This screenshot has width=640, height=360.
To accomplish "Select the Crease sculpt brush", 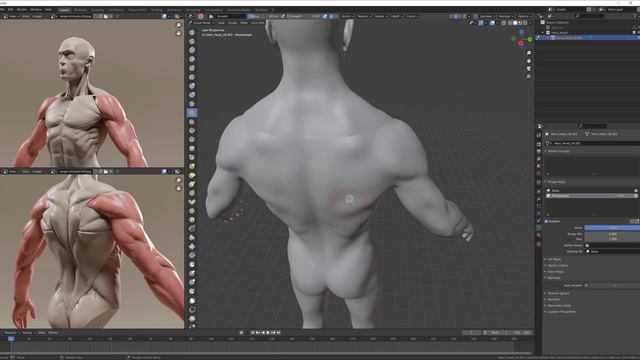I will (192, 104).
